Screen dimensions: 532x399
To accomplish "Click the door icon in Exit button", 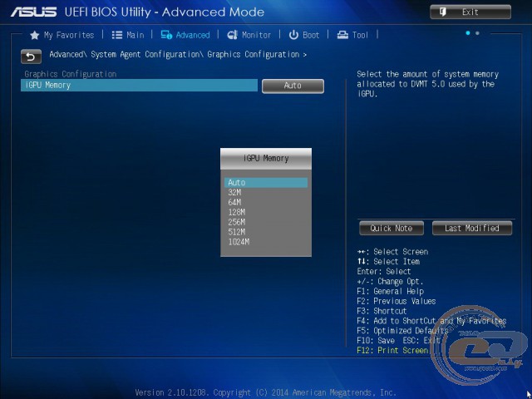I will (x=442, y=12).
